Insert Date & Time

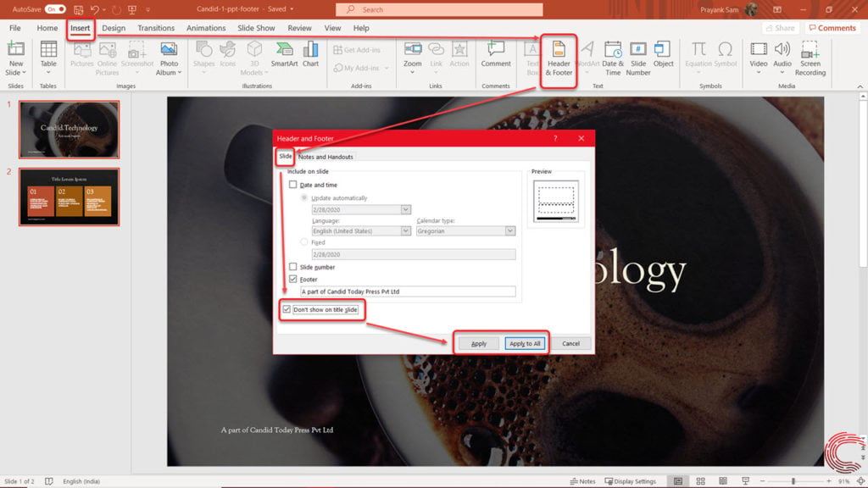click(x=613, y=58)
